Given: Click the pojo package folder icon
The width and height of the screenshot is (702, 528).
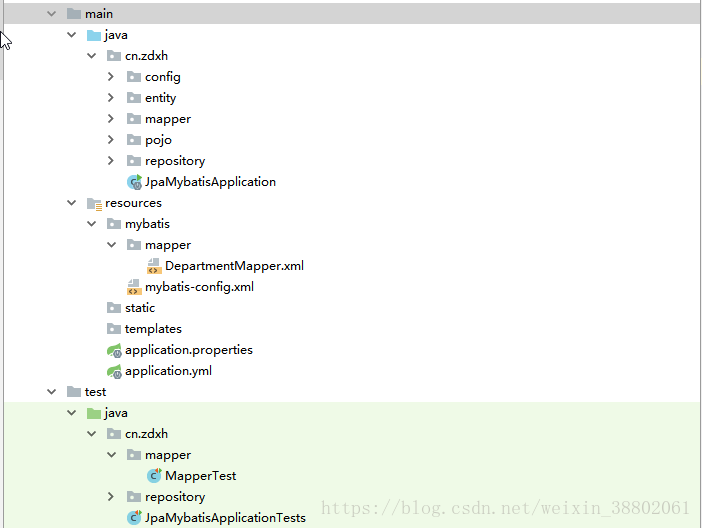Looking at the screenshot, I should coord(133,140).
